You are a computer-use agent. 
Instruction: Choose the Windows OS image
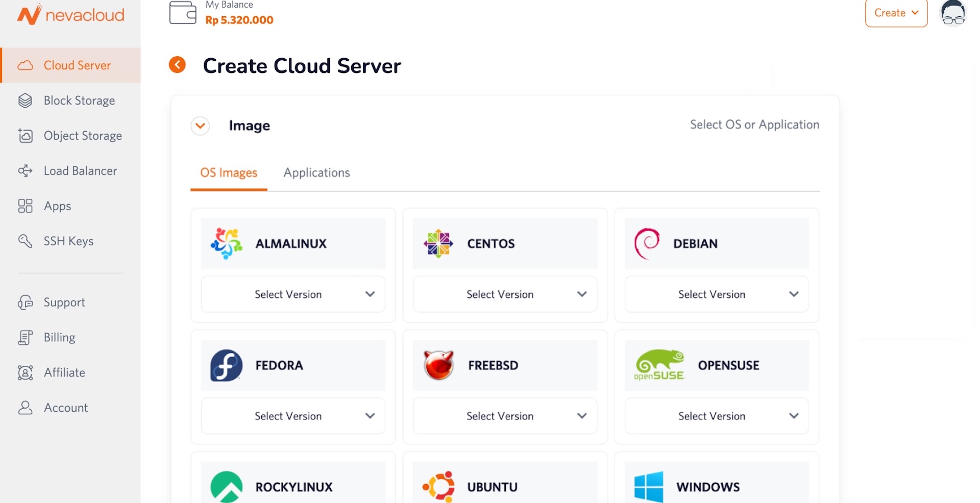(x=716, y=486)
